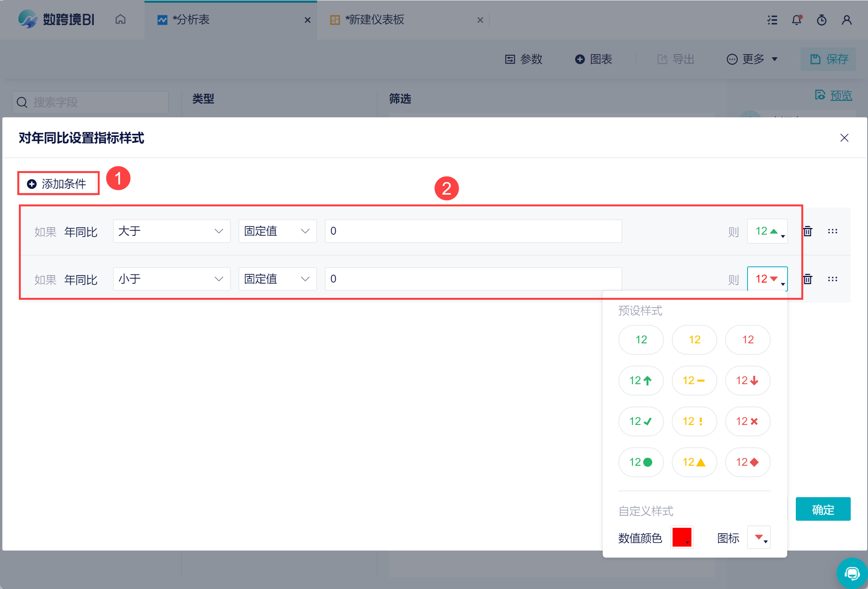The width and height of the screenshot is (868, 589).
Task: Click the 添加条件 button
Action: coord(58,184)
